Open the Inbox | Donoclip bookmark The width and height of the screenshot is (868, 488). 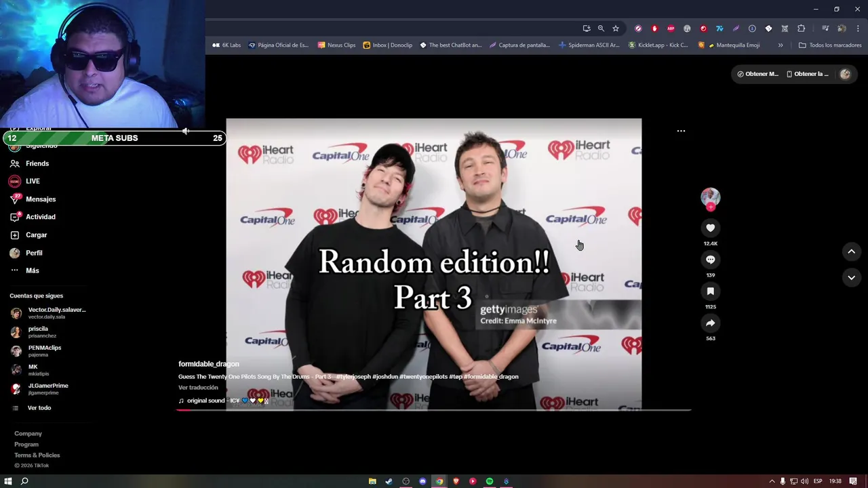pos(387,45)
